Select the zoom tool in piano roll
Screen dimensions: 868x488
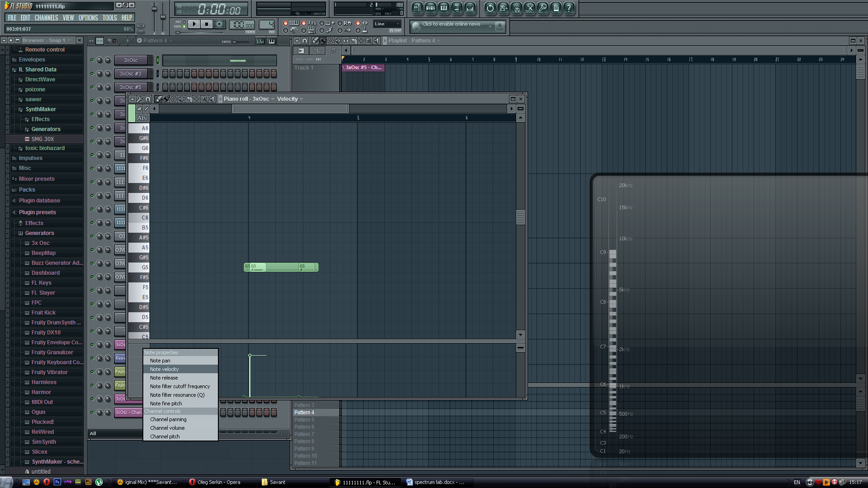pos(204,99)
